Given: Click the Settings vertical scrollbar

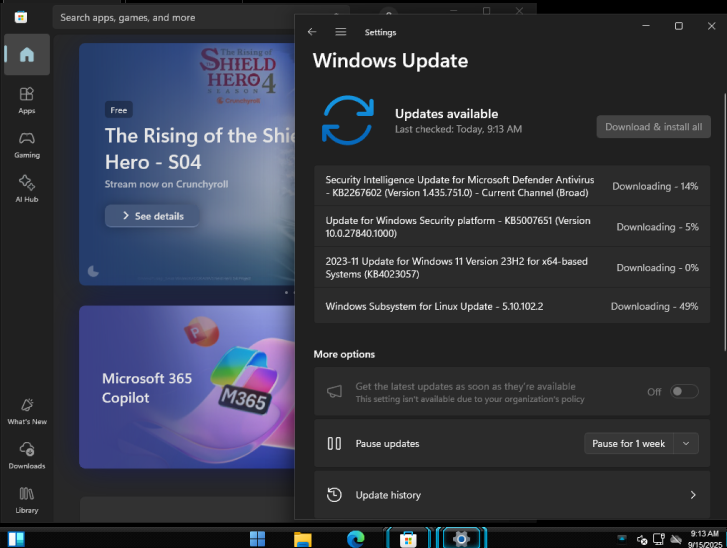Looking at the screenshot, I should coord(724,223).
